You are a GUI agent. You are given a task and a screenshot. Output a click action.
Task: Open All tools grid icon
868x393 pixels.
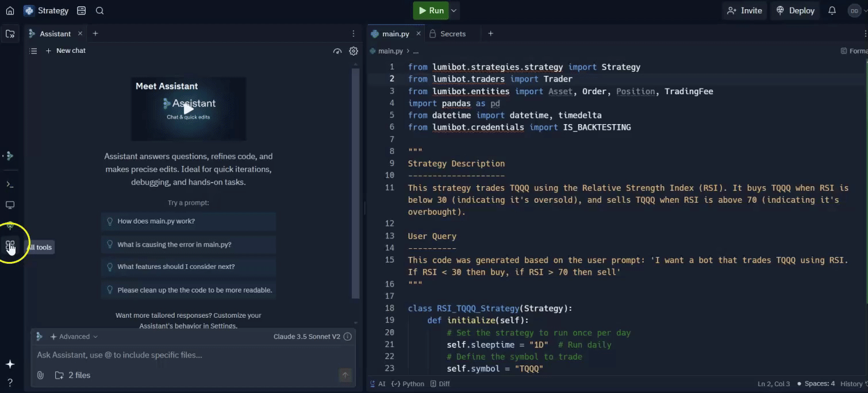(10, 246)
